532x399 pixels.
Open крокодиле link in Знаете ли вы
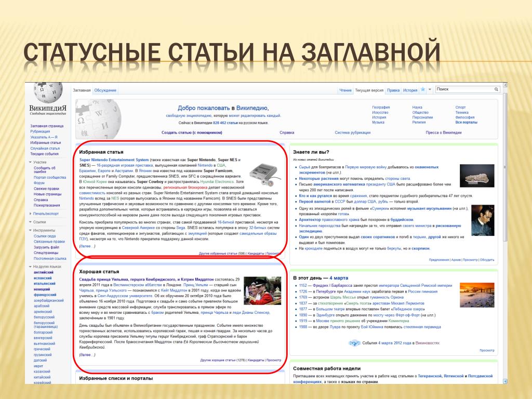coord(313,249)
